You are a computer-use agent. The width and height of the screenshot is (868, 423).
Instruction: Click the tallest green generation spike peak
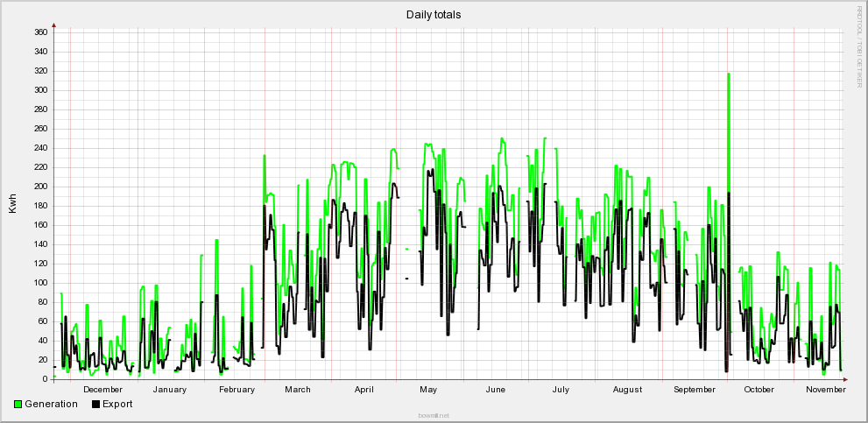point(728,74)
